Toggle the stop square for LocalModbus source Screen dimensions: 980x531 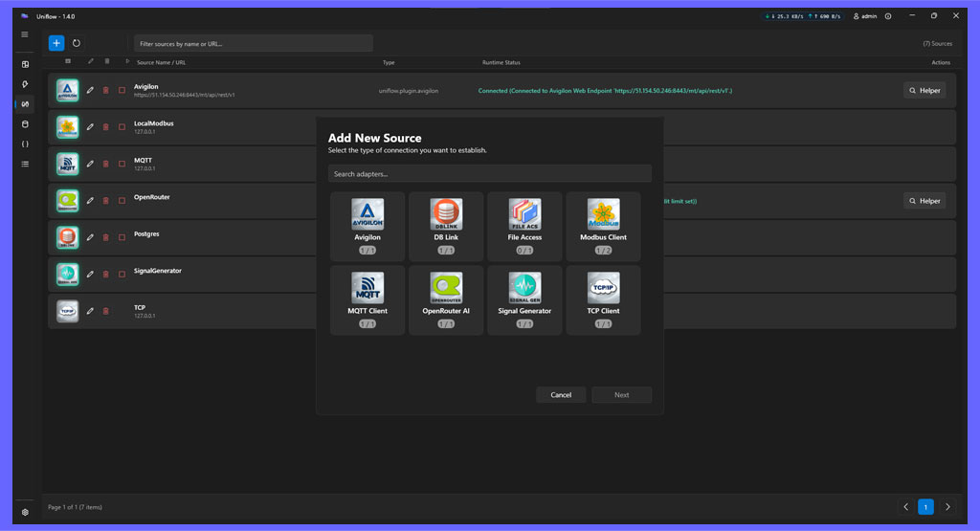tap(122, 127)
